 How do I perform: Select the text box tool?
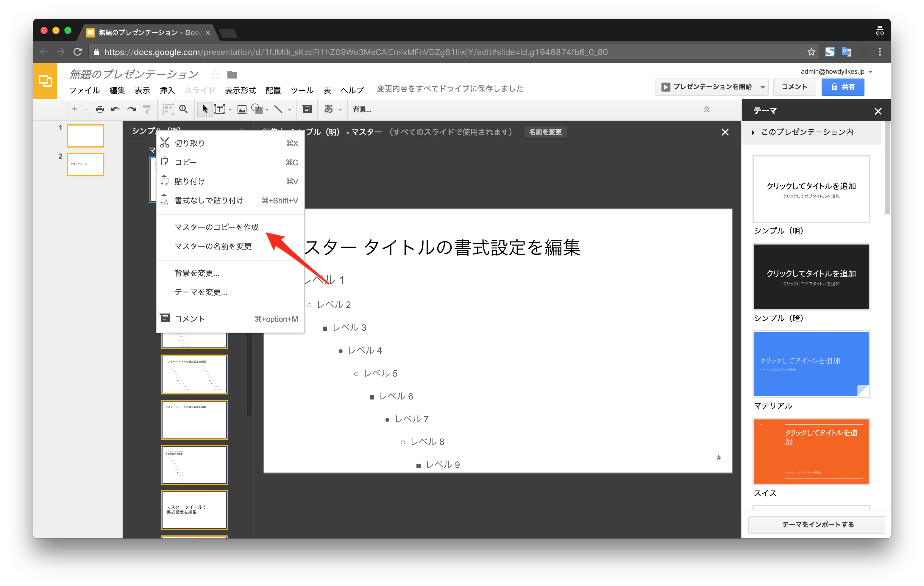tap(219, 109)
